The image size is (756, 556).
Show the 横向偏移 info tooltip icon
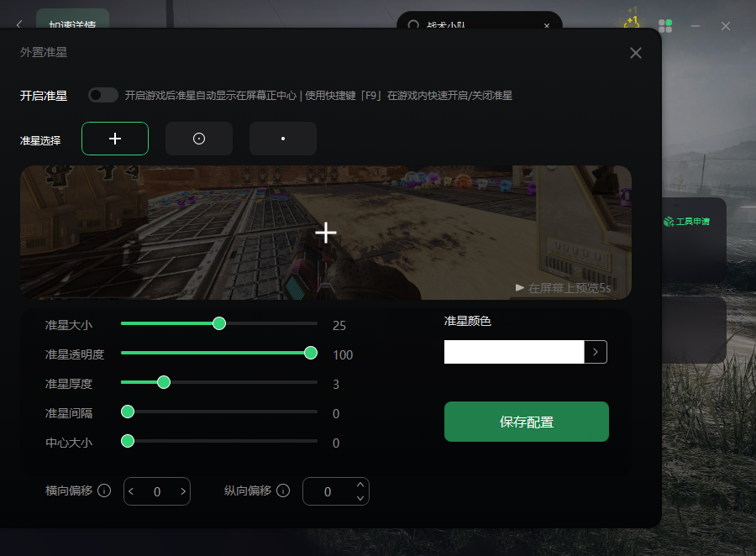104,490
